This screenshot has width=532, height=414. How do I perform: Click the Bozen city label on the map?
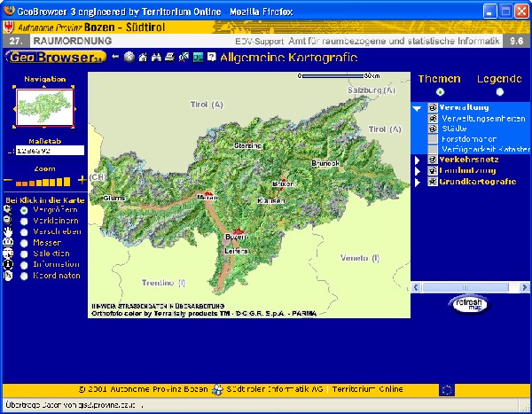pyautogui.click(x=236, y=237)
